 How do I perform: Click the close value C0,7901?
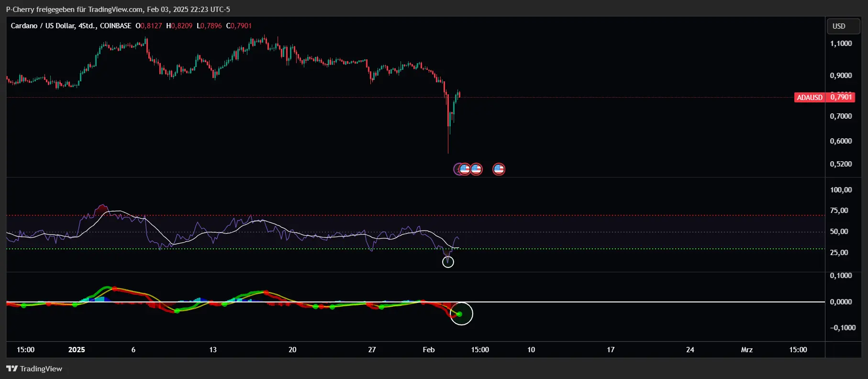coord(239,26)
